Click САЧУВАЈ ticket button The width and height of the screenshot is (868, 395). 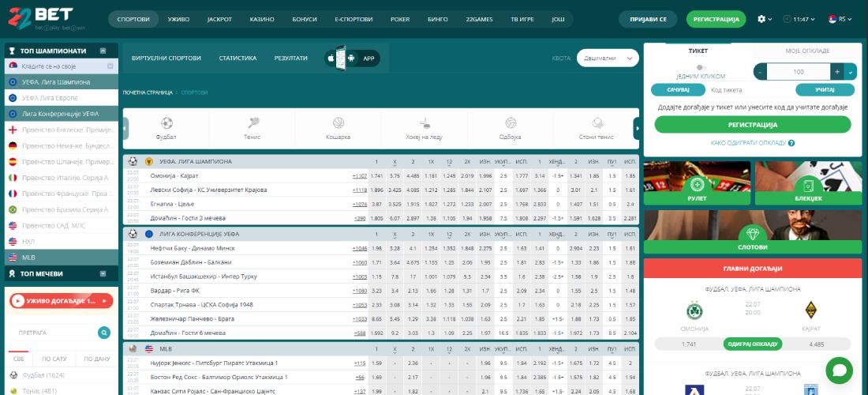click(x=678, y=90)
